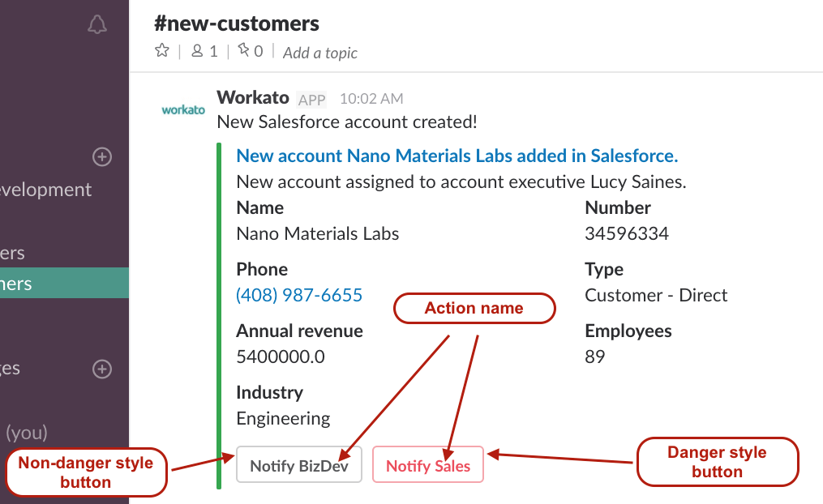The width and height of the screenshot is (823, 504).
Task: Open the 'New account Nano Materials Labs' link
Action: (457, 156)
